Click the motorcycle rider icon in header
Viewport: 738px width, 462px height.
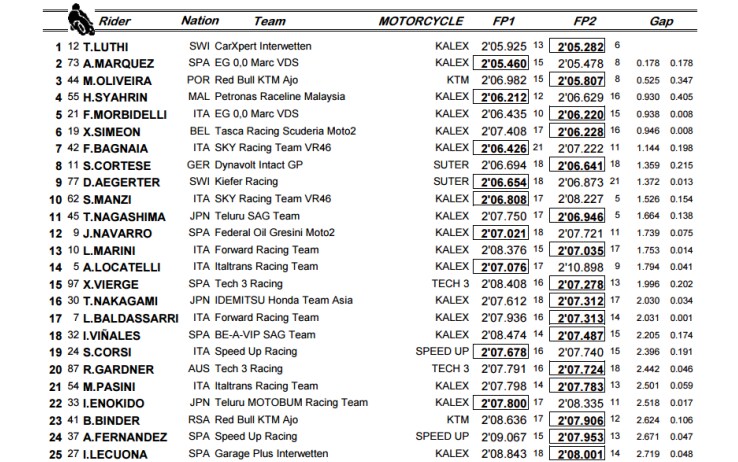click(x=81, y=19)
